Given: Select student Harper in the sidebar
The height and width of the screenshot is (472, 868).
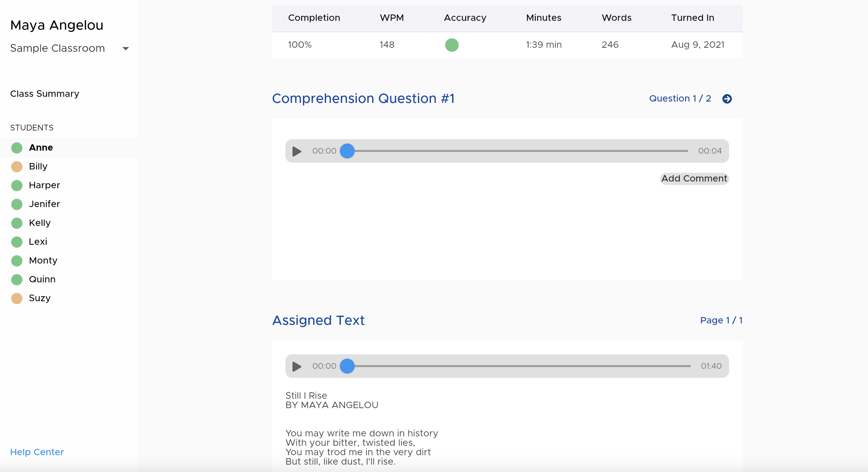Looking at the screenshot, I should [69, 185].
